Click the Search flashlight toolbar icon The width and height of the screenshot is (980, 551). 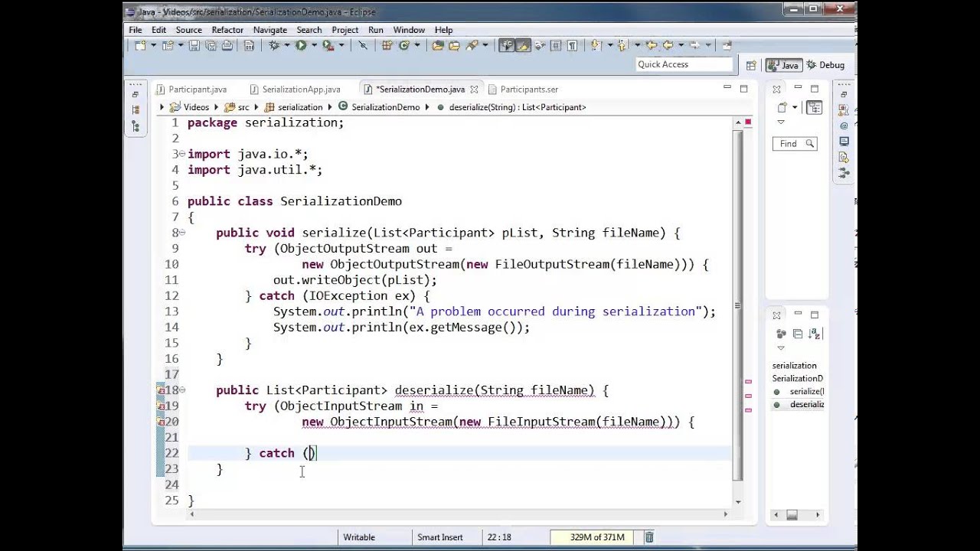[x=472, y=46]
